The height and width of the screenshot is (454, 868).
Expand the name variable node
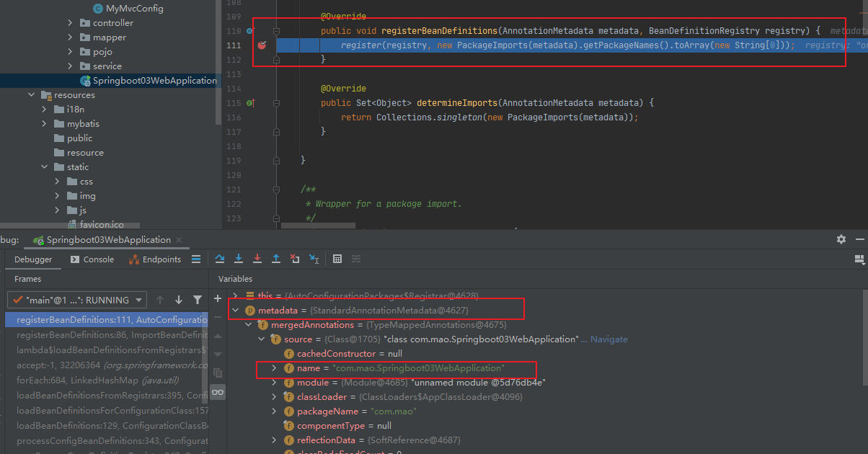click(x=274, y=368)
